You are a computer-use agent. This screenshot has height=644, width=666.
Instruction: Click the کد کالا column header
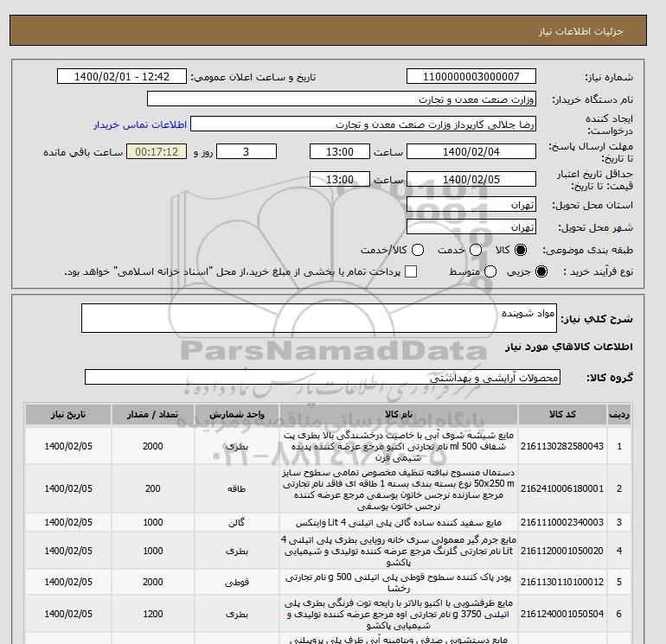point(562,414)
